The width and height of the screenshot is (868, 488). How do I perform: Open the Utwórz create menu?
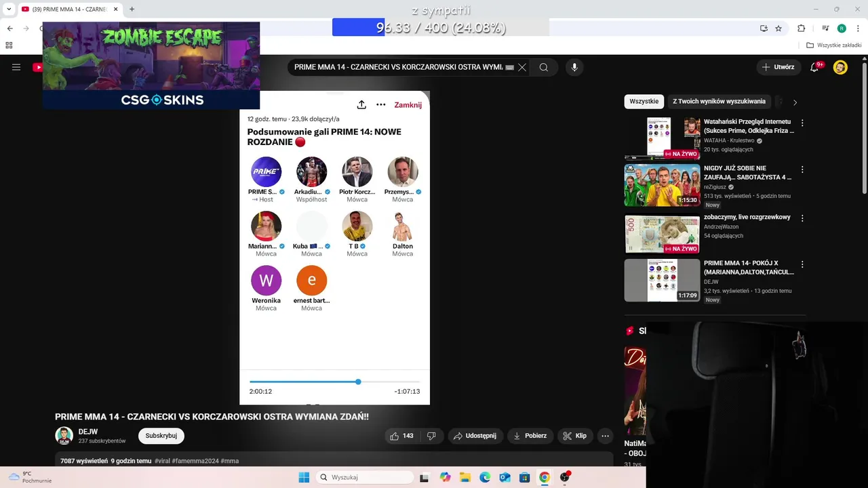[778, 67]
